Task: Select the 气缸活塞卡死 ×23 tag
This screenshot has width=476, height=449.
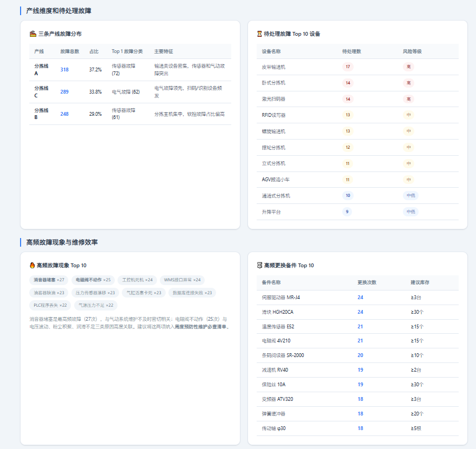Action: (144, 293)
